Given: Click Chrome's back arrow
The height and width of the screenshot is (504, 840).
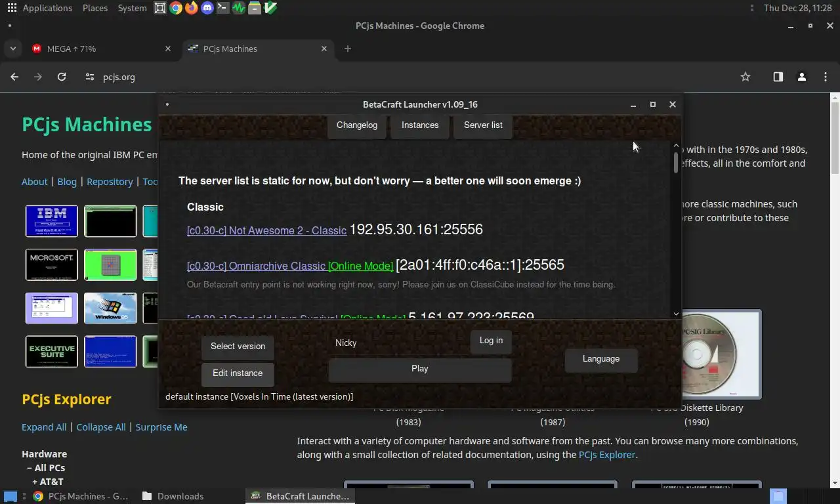Looking at the screenshot, I should click(14, 77).
